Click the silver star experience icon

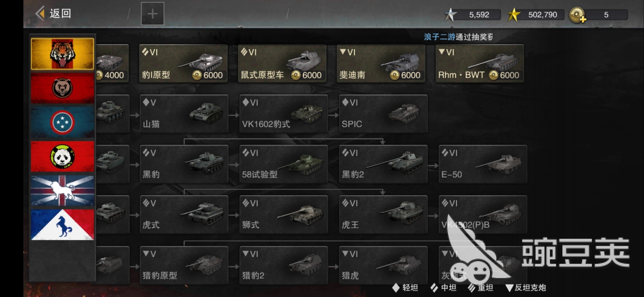[x=450, y=15]
